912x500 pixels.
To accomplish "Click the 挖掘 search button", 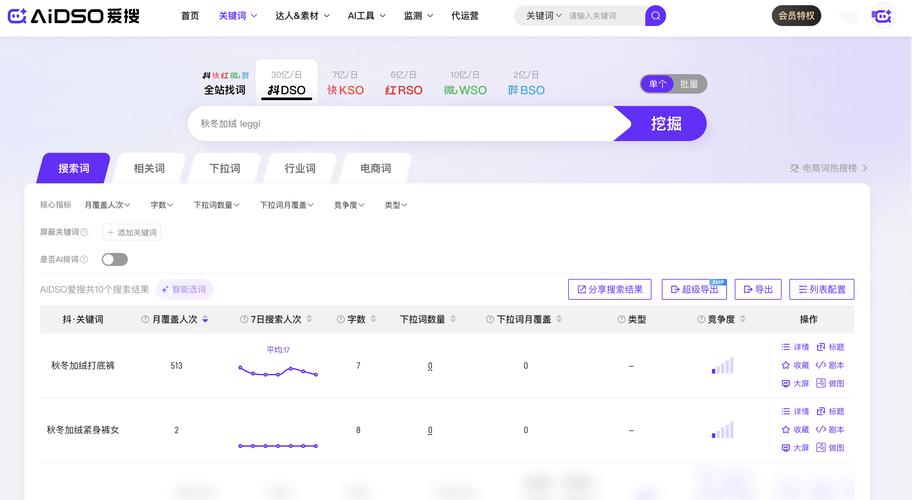I will point(665,124).
